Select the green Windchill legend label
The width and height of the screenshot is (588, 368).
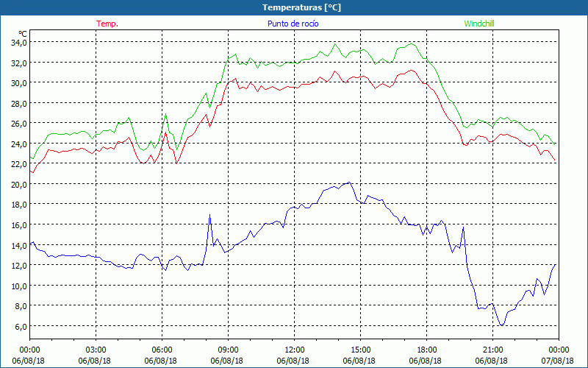(x=479, y=24)
